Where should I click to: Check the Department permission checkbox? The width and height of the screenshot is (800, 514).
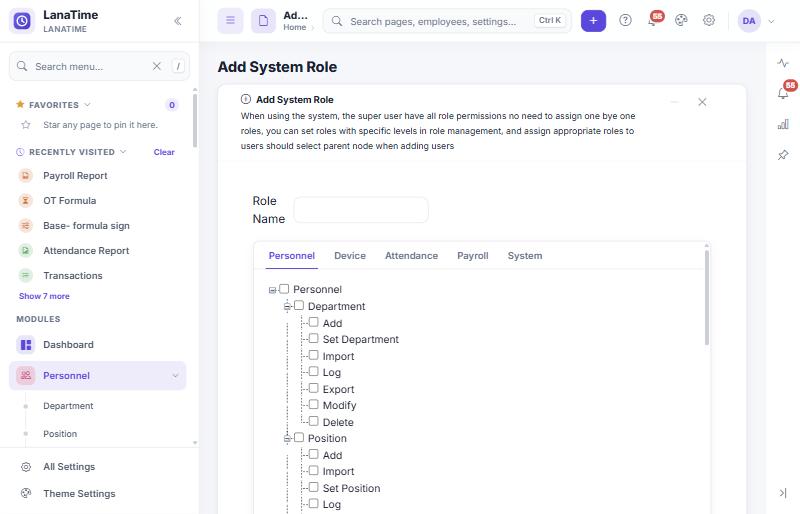(299, 306)
